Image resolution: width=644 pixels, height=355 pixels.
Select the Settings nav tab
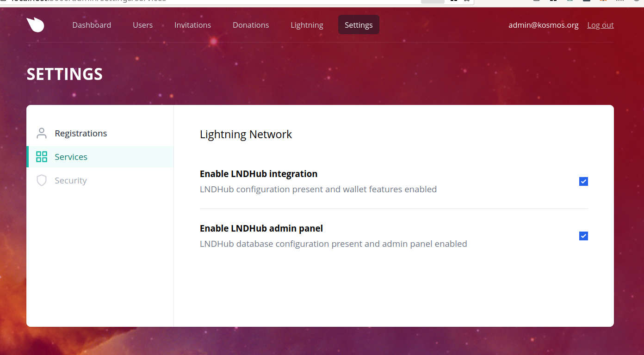[x=359, y=25]
